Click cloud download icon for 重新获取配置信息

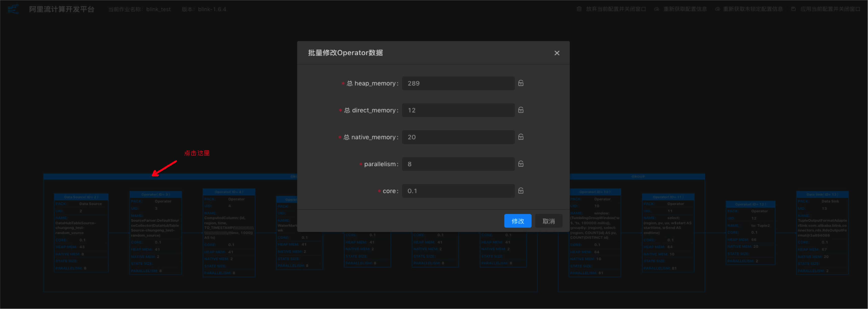(x=656, y=9)
